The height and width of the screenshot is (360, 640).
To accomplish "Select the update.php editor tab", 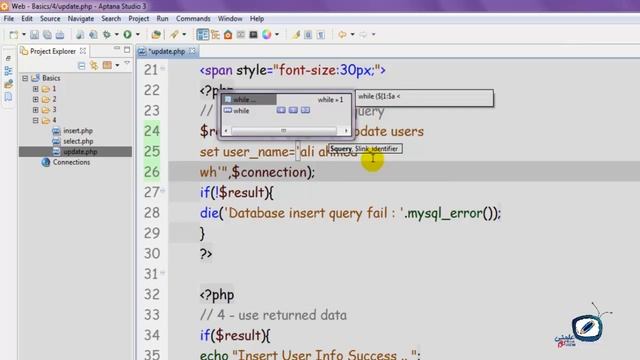I will tap(167, 51).
